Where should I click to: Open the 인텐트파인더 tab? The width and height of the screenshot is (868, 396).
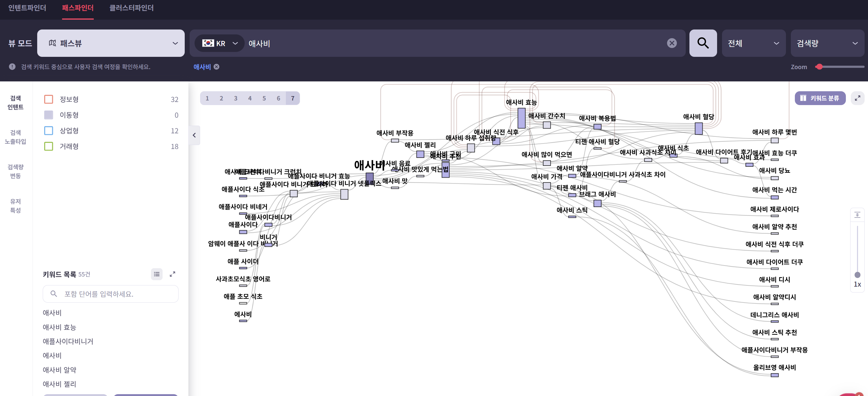click(x=27, y=8)
